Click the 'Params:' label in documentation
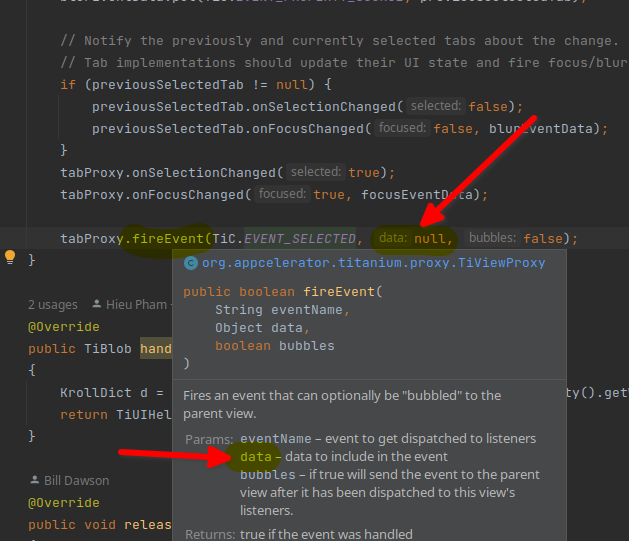Screen dimensions: 629x541 click(209, 440)
